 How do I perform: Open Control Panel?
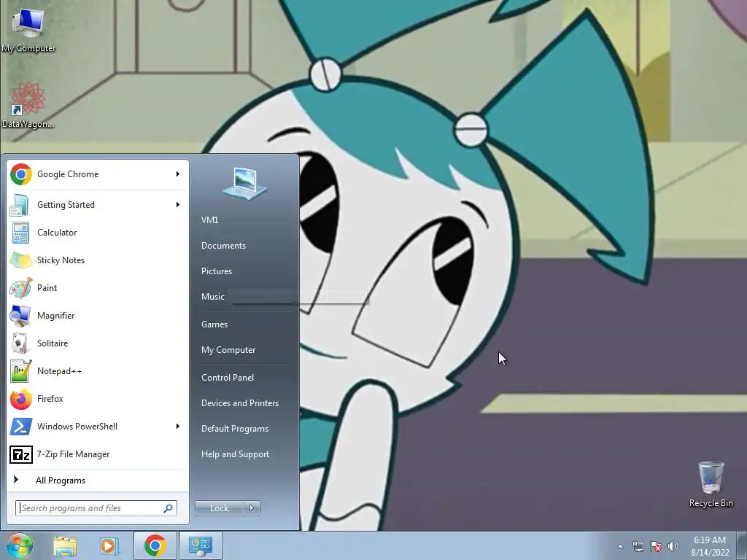[228, 378]
